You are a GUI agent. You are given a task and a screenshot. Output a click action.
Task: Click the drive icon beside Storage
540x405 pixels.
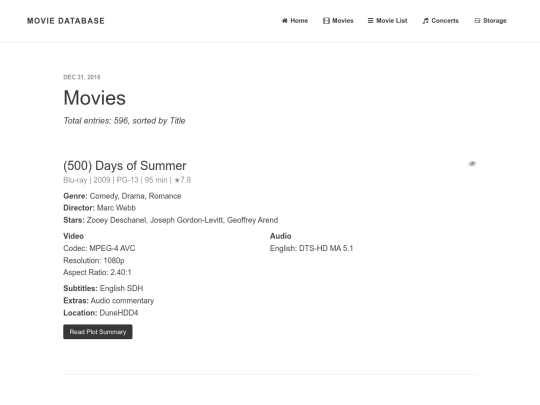477,21
